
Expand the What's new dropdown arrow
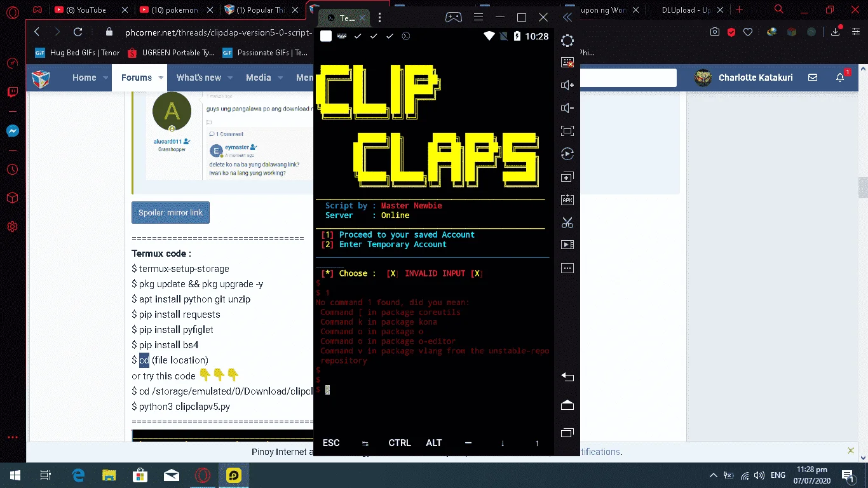tap(230, 78)
